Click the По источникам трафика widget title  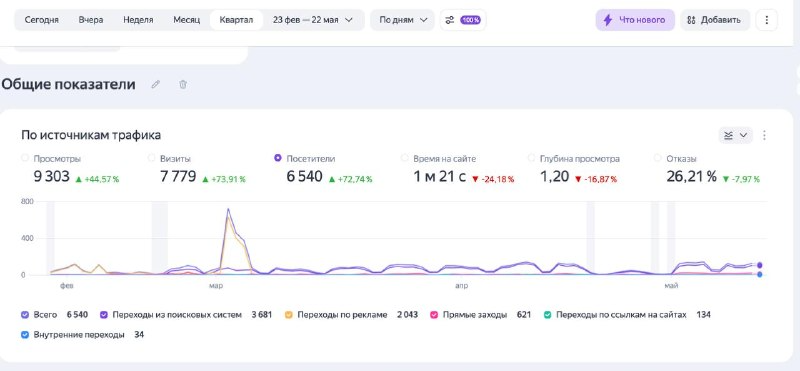click(x=91, y=135)
